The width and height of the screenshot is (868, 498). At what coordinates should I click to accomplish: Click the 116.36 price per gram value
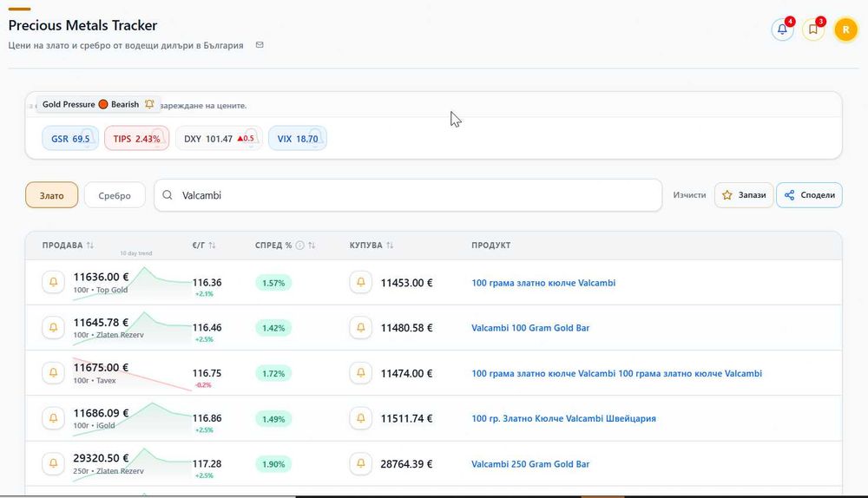tap(207, 282)
